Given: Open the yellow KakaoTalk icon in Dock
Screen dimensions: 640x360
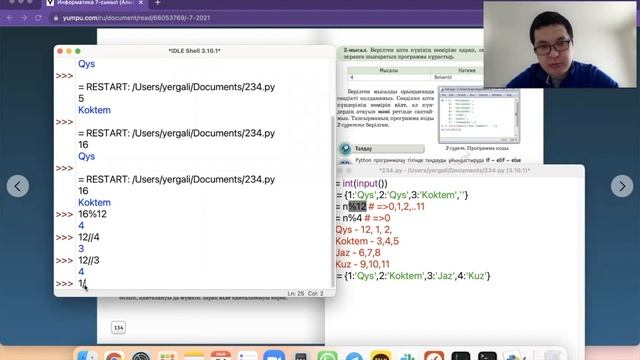Looking at the screenshot, I should (x=381, y=356).
